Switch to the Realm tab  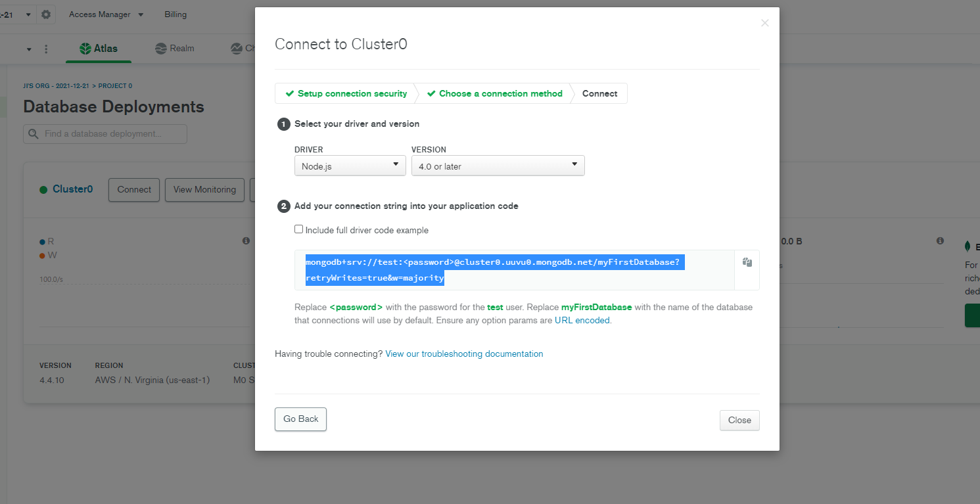(x=175, y=49)
